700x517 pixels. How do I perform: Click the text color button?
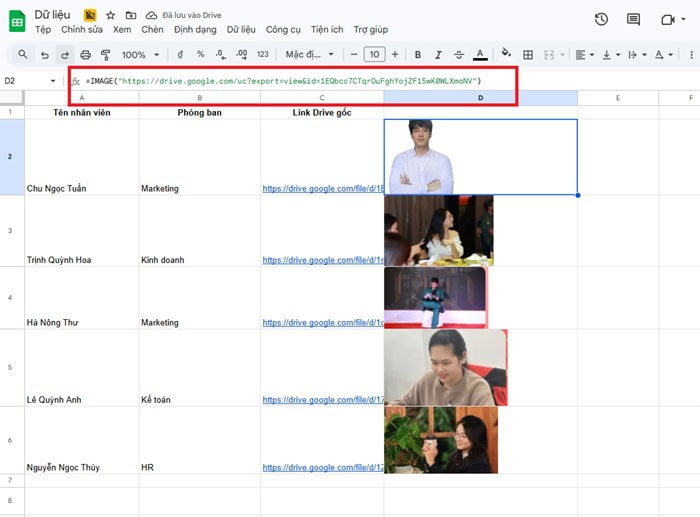(x=480, y=54)
